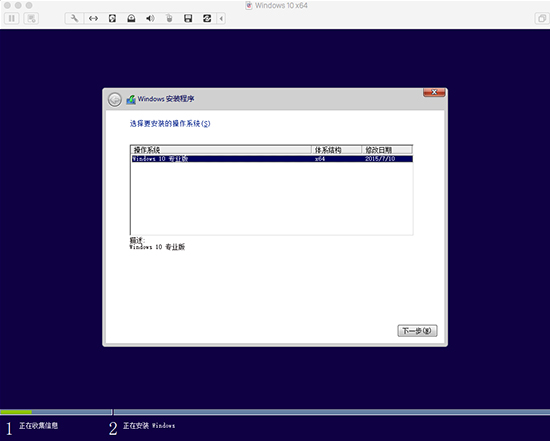
Task: Click the red macOS close window button
Action: 8,5
